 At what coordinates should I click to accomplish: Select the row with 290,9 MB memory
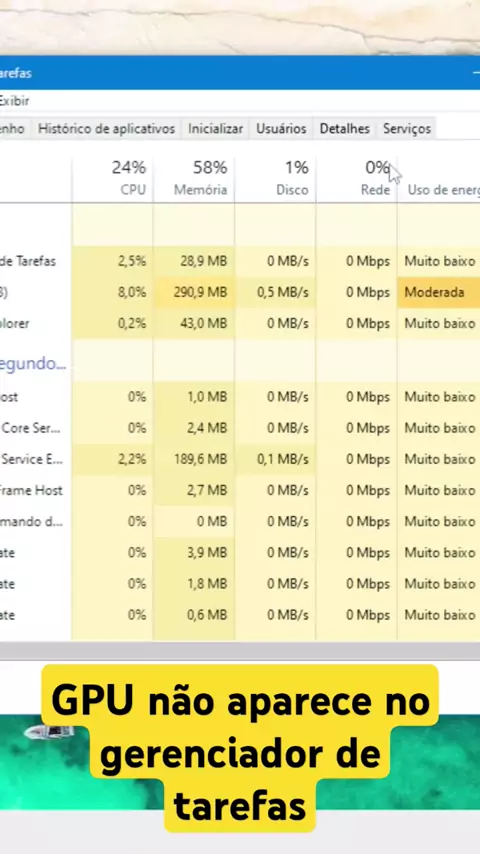click(240, 292)
